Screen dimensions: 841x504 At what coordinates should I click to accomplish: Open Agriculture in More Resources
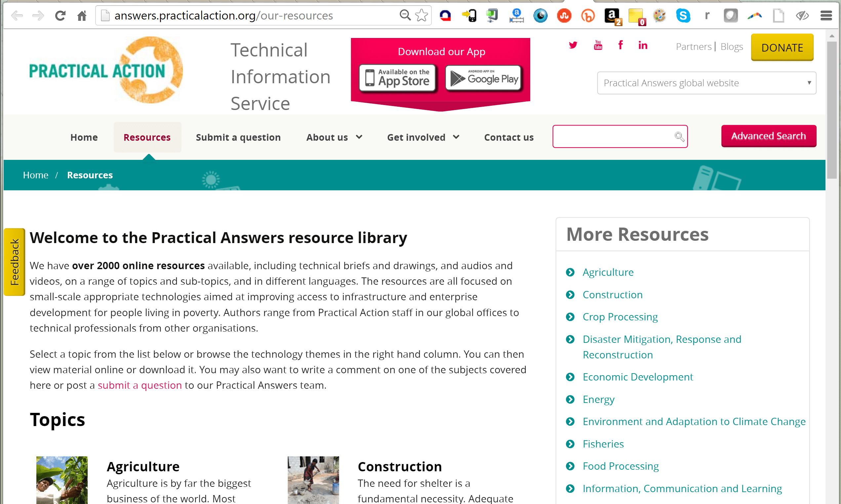point(608,272)
